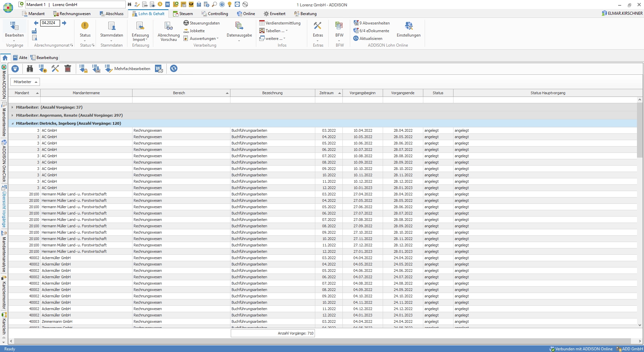This screenshot has width=644, height=352.
Task: Click the refresh icon in toolbar
Action: (173, 69)
